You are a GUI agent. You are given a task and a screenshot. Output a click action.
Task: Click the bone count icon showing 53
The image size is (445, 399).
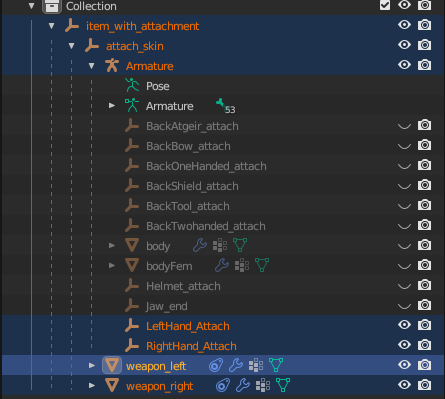click(226, 106)
